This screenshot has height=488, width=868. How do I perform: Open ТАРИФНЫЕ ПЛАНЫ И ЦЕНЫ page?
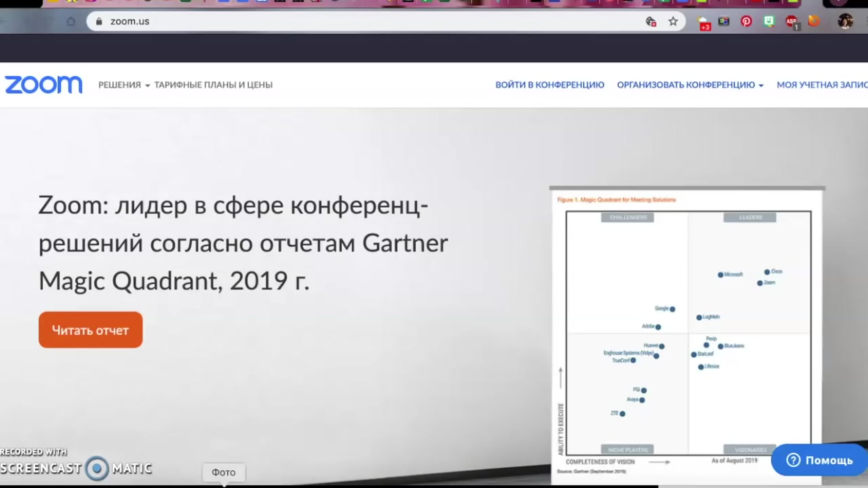point(213,85)
